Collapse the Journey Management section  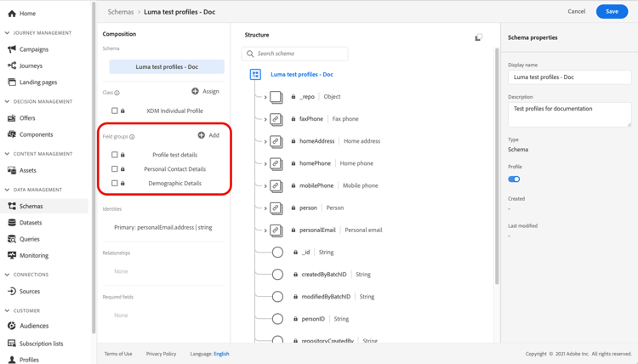click(7, 32)
